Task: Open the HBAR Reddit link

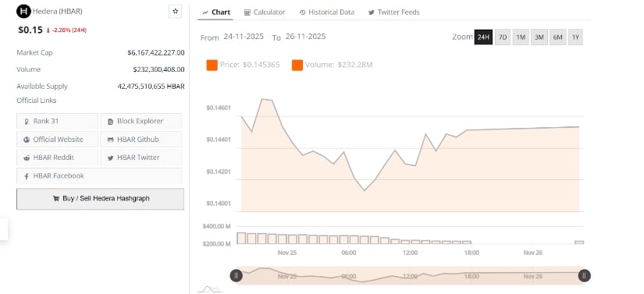Action: pos(58,158)
